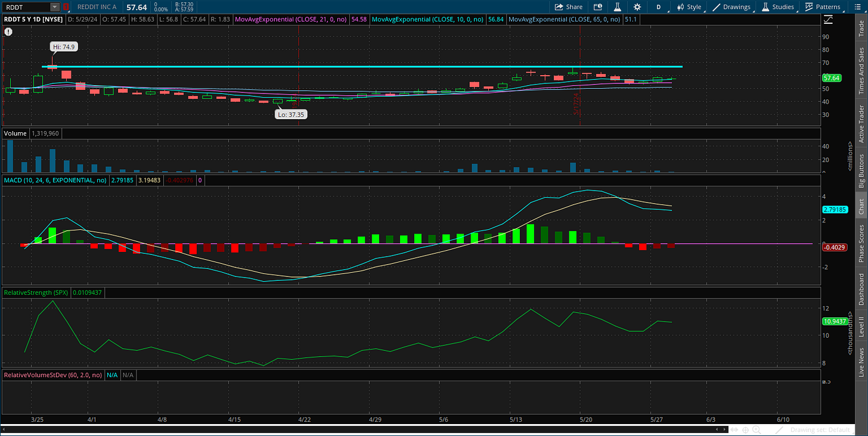The height and width of the screenshot is (436, 868).
Task: Click MovAvgExponential (CLOSE, 65, 0, no) label
Action: point(565,19)
